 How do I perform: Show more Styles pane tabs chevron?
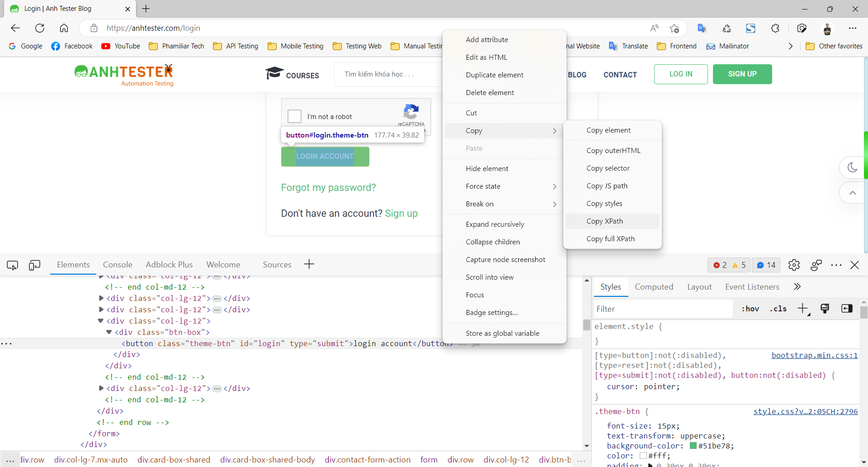(797, 286)
